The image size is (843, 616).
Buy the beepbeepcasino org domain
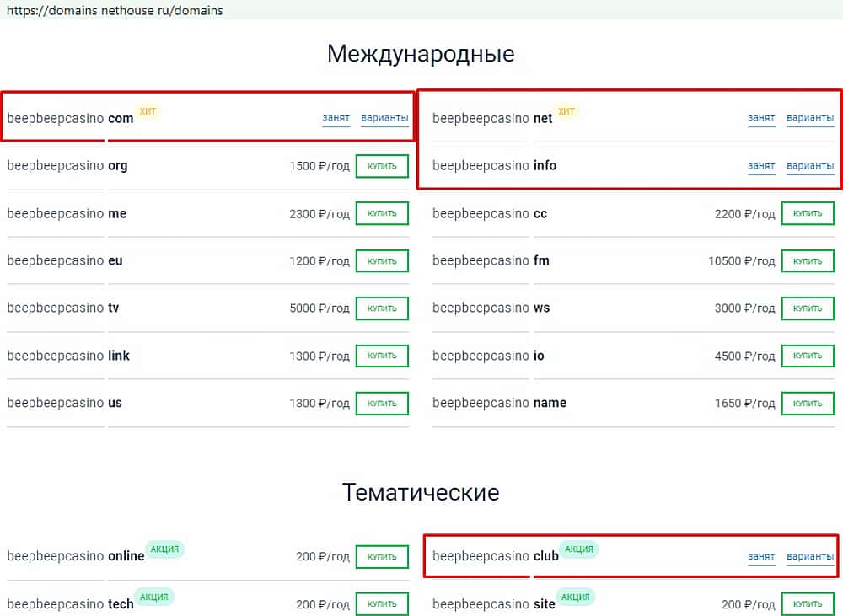tap(382, 166)
